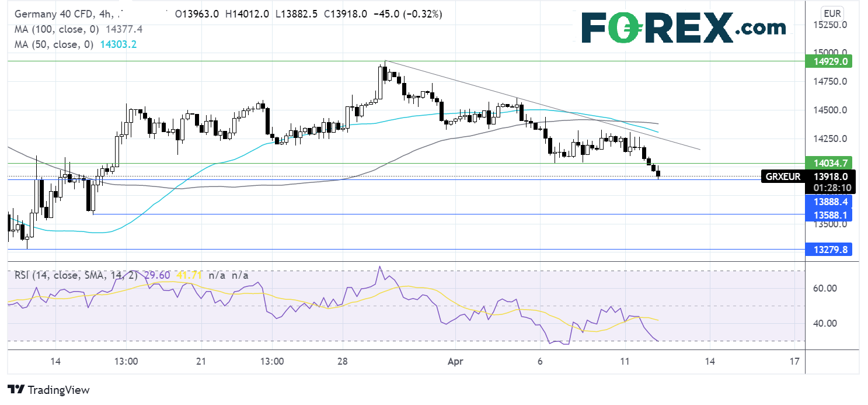The width and height of the screenshot is (868, 405).
Task: Click the green 14929.0 price label
Action: click(828, 61)
